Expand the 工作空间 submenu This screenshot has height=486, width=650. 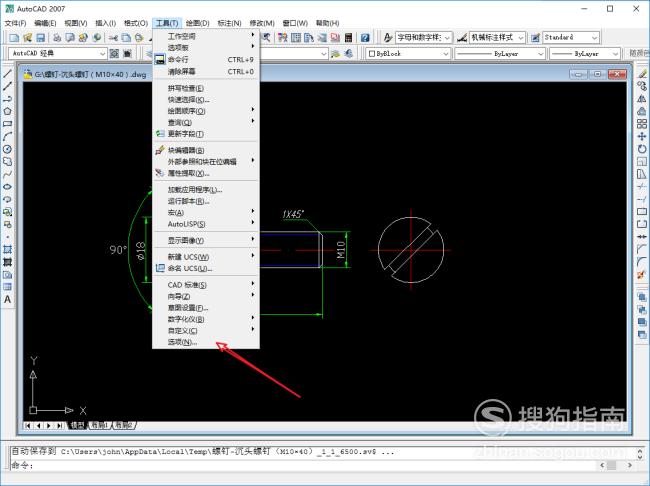click(206, 36)
